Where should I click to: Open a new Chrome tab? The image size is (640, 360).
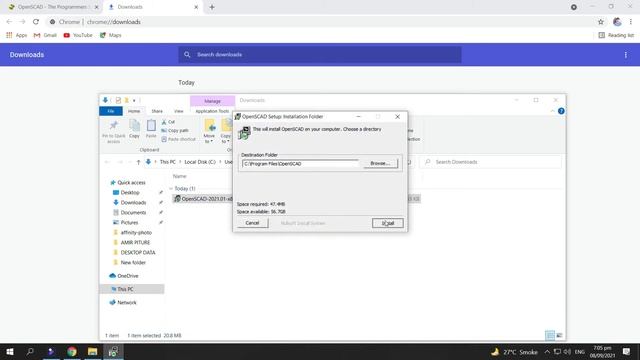[x=212, y=7]
